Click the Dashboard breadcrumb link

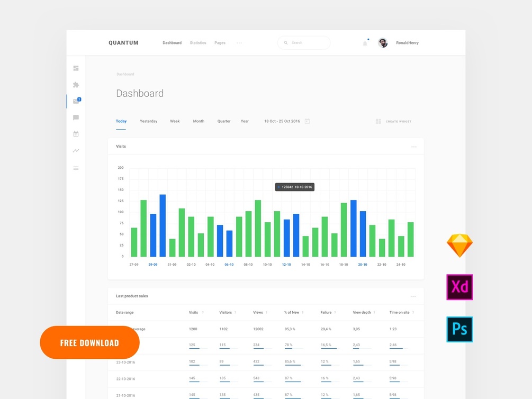coord(125,74)
